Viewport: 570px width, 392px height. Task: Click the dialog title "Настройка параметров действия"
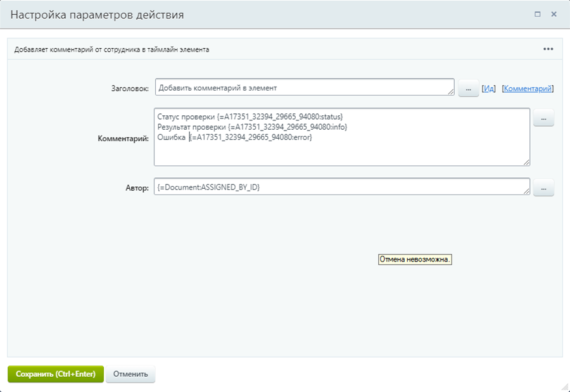97,15
